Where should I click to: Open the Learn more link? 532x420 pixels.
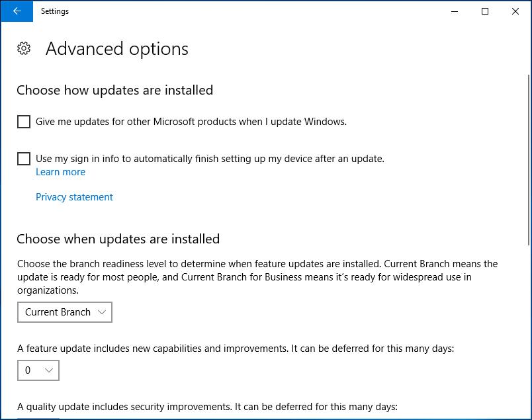[60, 172]
